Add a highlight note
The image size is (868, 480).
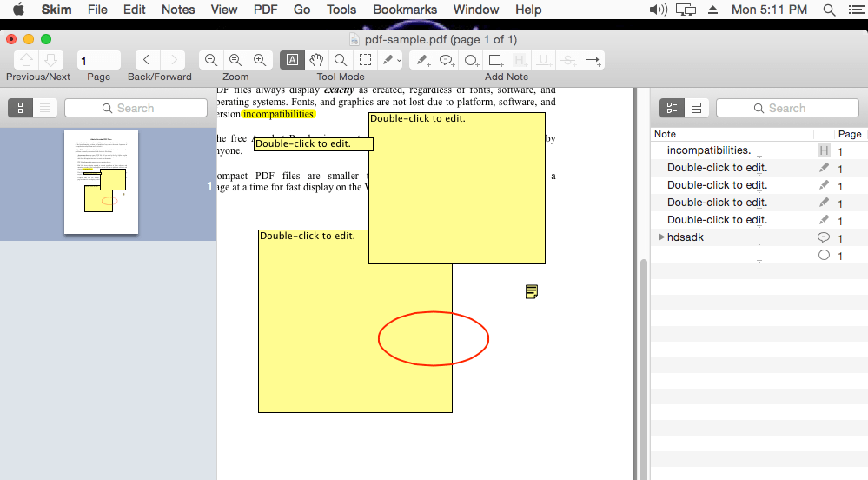[520, 60]
